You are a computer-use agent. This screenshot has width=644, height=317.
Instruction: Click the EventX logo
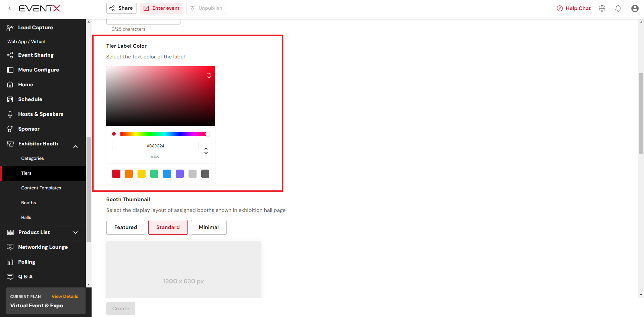pyautogui.click(x=40, y=8)
